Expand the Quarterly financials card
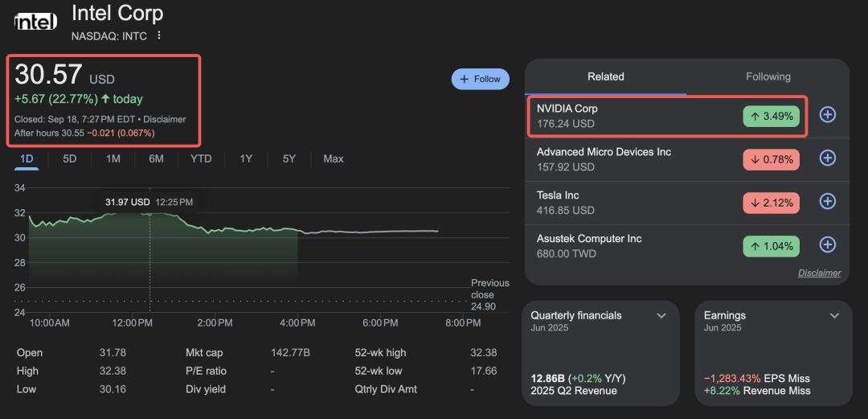 coord(661,316)
